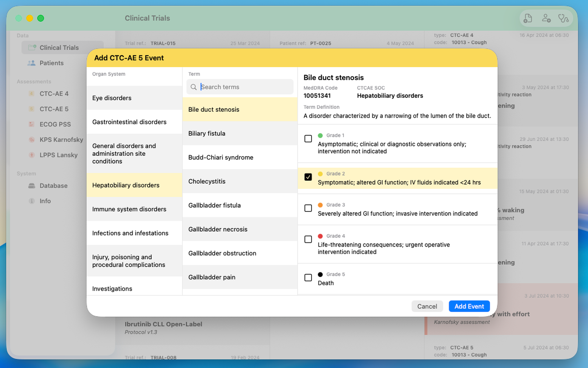Click the Database sidebar icon
Viewport: 588px width, 368px height.
pyautogui.click(x=31, y=186)
